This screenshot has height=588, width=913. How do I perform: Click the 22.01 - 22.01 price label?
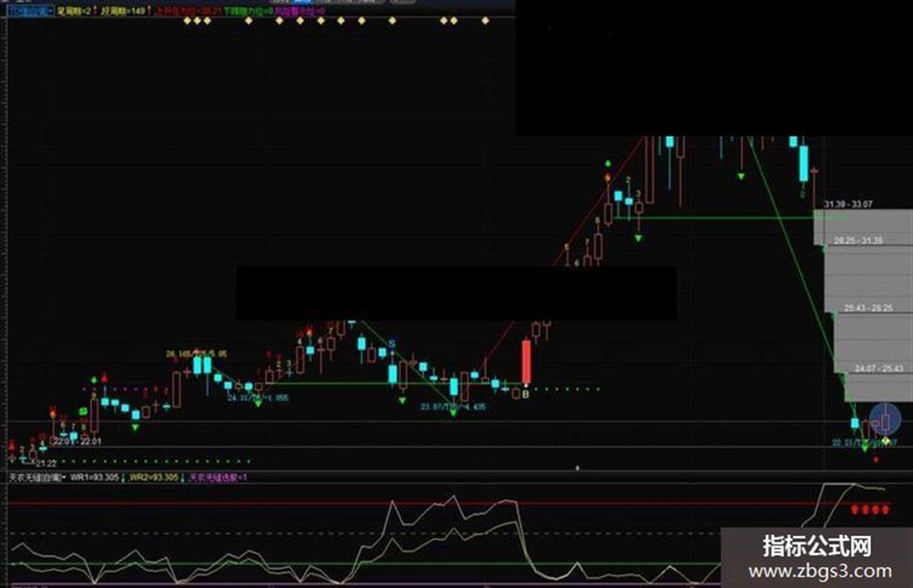[78, 441]
